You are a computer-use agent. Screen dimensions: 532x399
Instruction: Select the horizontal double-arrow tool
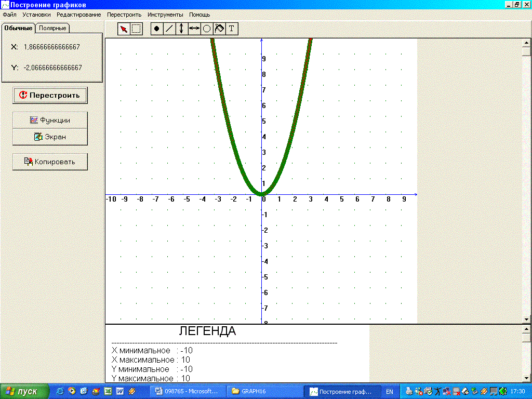(194, 29)
